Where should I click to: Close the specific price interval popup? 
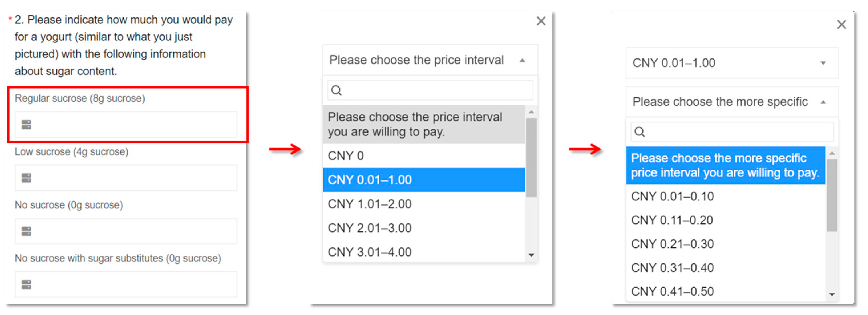841,24
